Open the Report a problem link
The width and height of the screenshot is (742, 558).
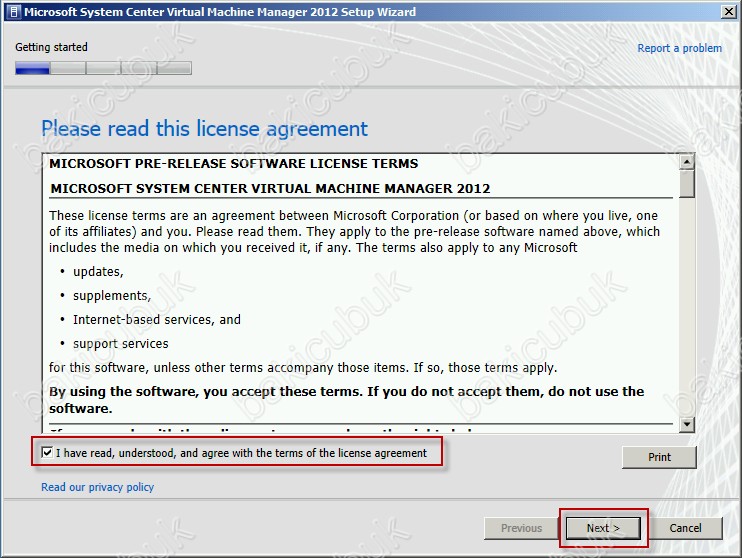coord(679,48)
